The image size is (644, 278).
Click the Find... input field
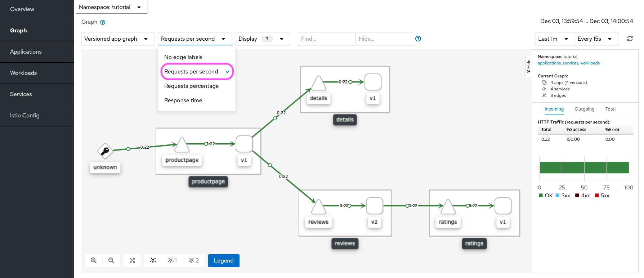327,39
